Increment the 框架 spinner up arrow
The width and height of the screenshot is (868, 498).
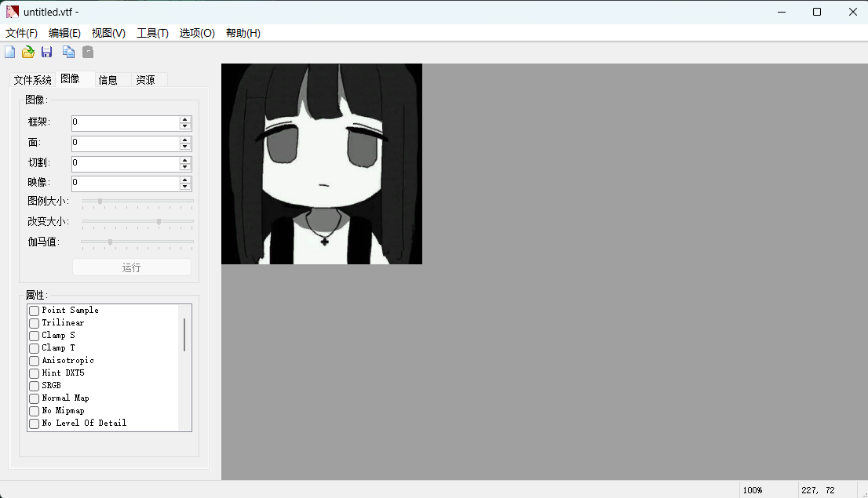click(185, 119)
